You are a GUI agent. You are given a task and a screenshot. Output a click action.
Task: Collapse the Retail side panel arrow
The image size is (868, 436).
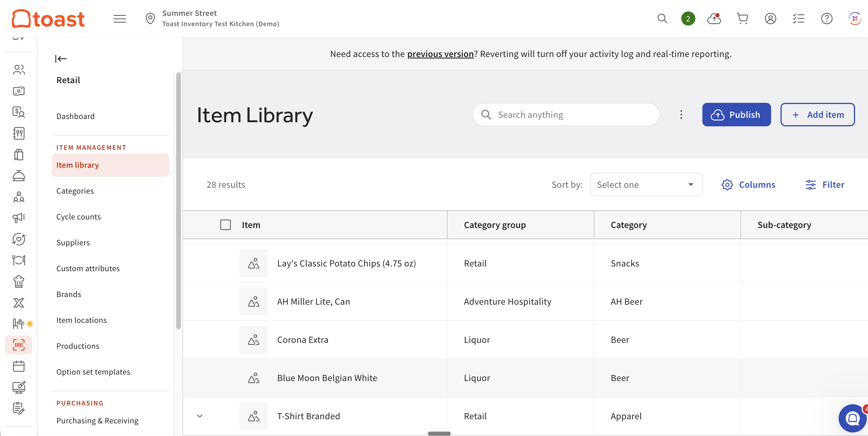pos(61,59)
